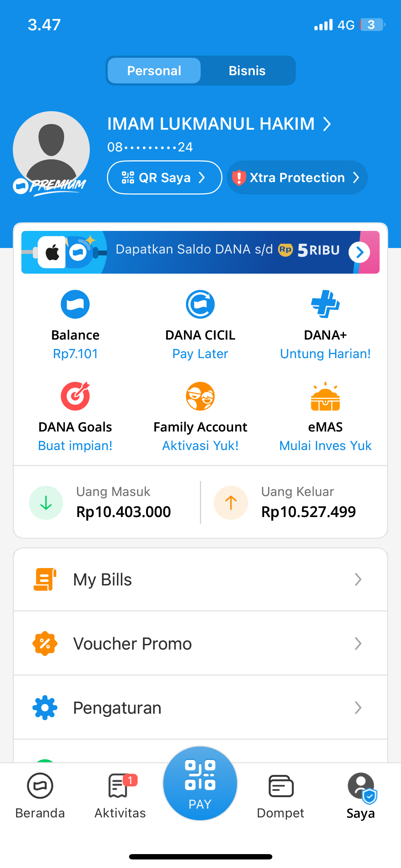The image size is (401, 868).
Task: Open the eMAS treasure chest icon
Action: tap(325, 396)
